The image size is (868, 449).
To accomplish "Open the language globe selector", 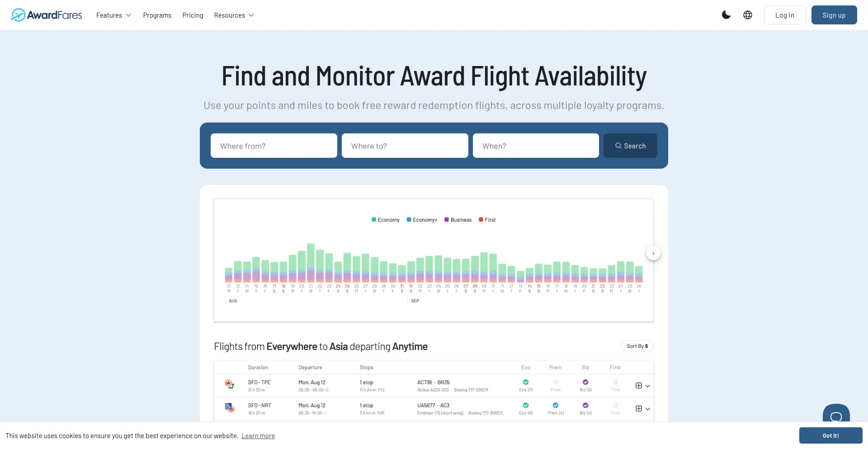I will (x=748, y=15).
